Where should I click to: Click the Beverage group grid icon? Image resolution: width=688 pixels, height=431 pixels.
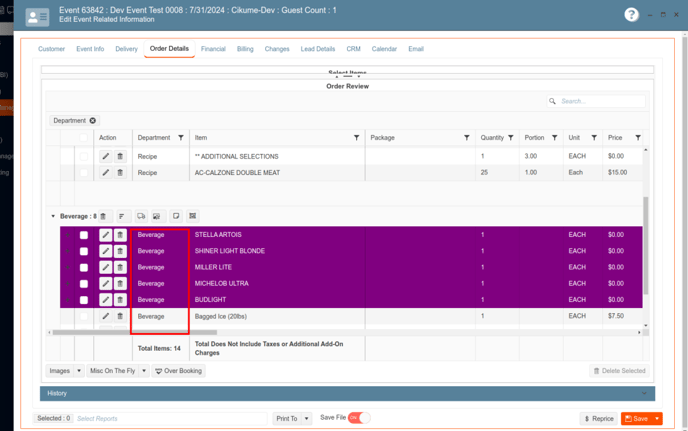192,216
